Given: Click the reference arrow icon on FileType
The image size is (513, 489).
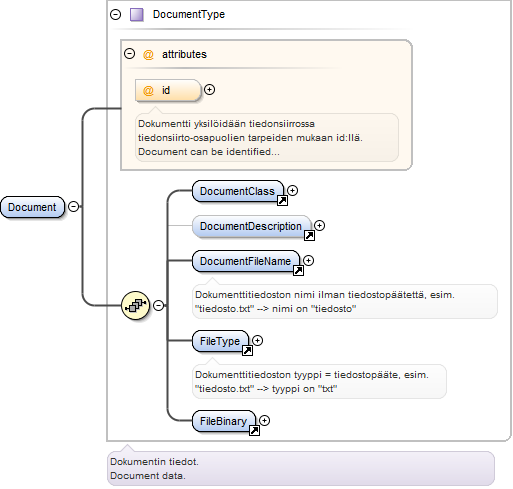Looking at the screenshot, I should pyautogui.click(x=247, y=350).
